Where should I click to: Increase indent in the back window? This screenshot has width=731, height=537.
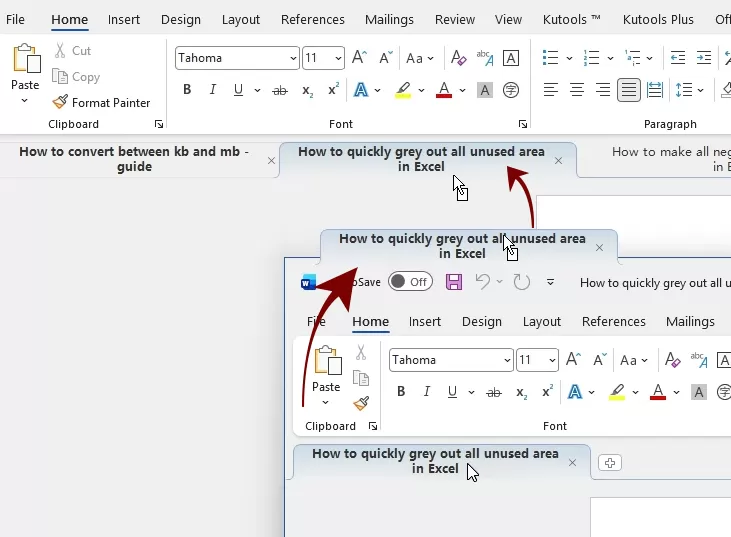pos(703,58)
